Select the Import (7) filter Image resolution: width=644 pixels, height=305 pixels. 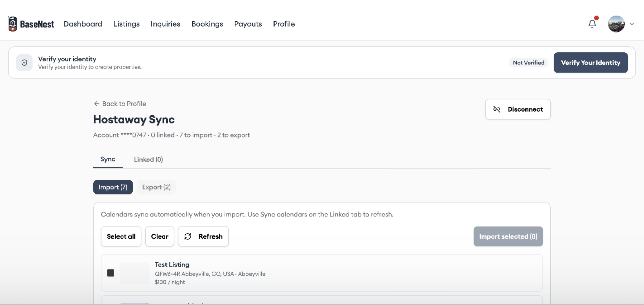[113, 187]
